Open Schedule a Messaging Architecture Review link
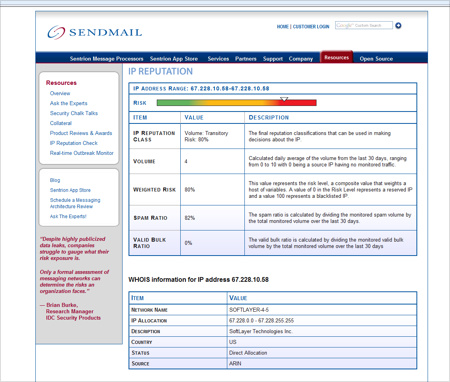The image size is (450, 382). point(75,203)
